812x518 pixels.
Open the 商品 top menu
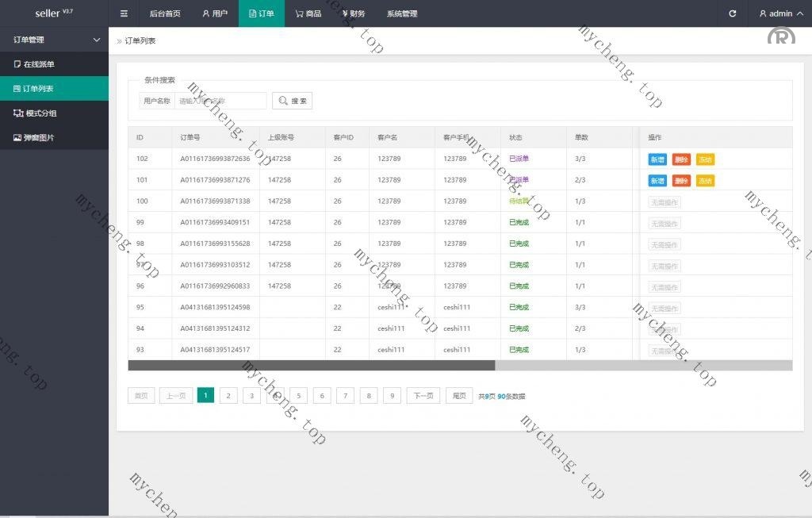pyautogui.click(x=308, y=13)
